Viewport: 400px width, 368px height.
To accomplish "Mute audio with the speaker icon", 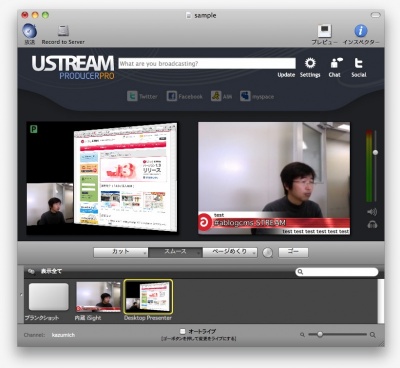I will (x=372, y=212).
